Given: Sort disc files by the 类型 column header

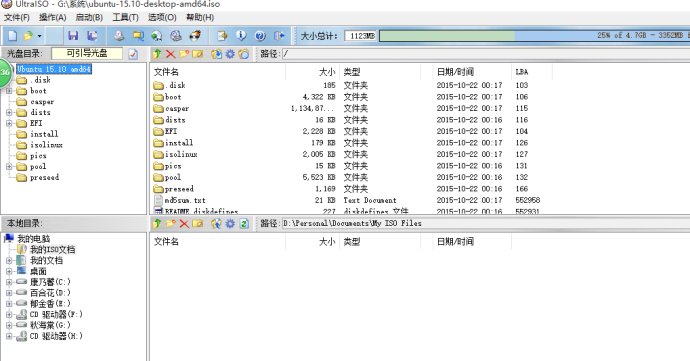Looking at the screenshot, I should pos(380,72).
